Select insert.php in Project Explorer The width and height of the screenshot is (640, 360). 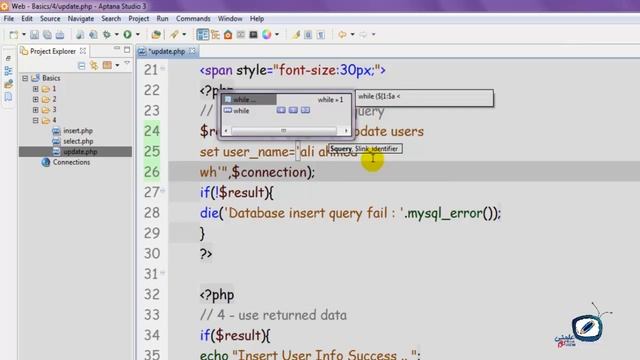[78, 131]
